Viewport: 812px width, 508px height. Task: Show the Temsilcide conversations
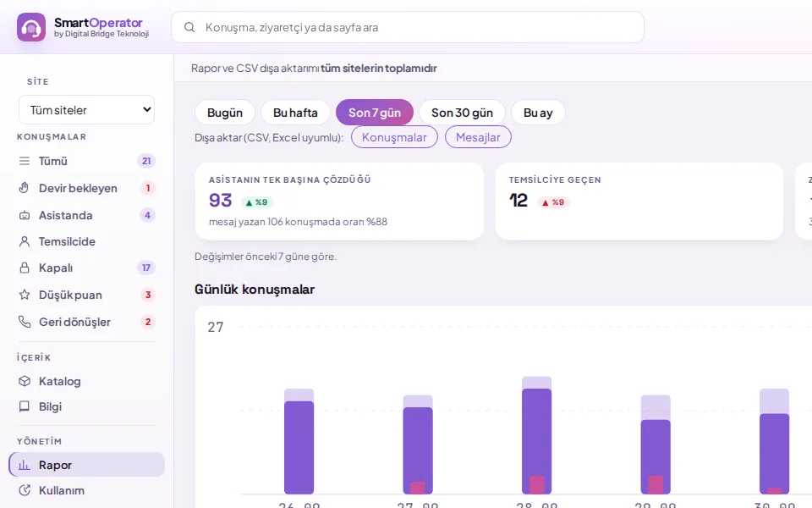tap(86, 241)
